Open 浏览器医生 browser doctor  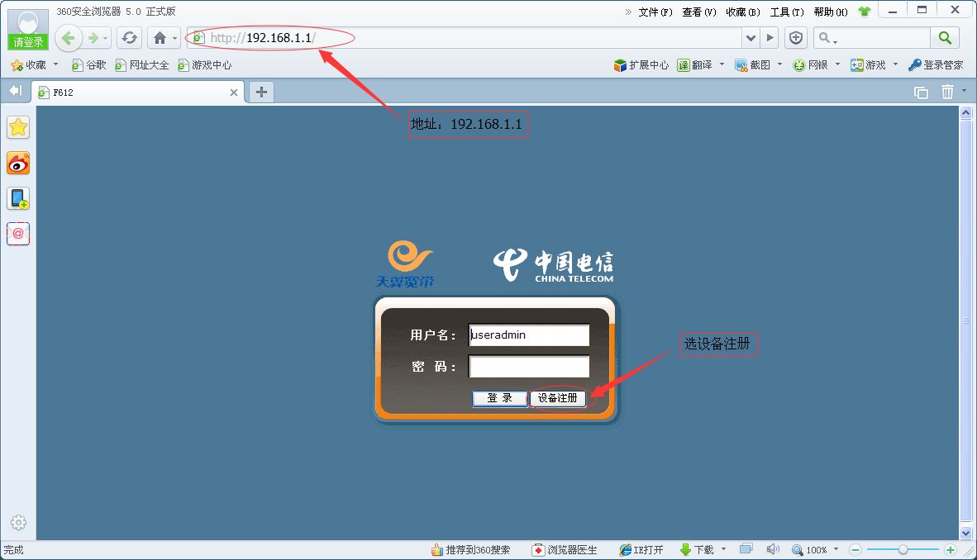tap(565, 550)
